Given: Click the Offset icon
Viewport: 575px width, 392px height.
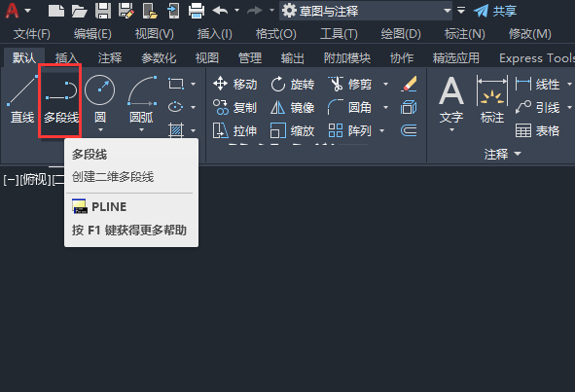Looking at the screenshot, I should (x=409, y=130).
